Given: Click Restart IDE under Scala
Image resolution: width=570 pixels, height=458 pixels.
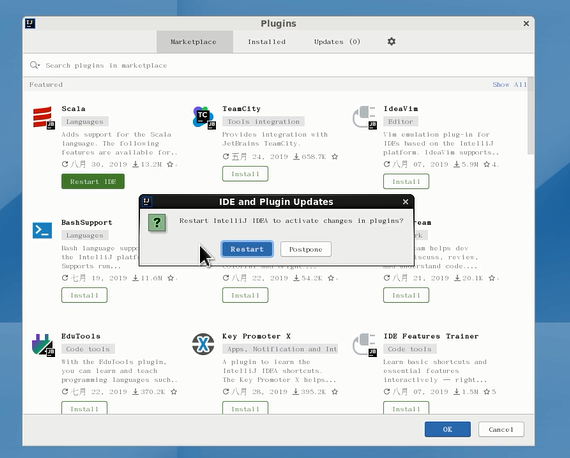Looking at the screenshot, I should pyautogui.click(x=93, y=181).
